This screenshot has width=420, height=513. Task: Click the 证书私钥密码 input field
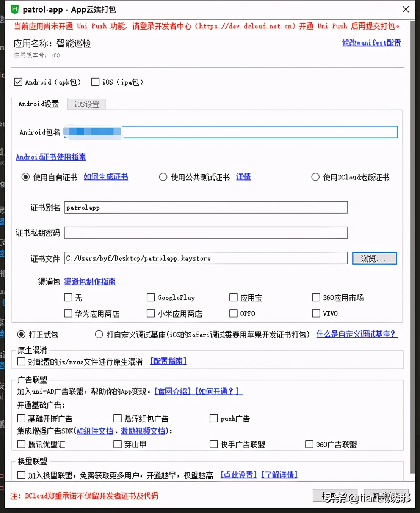pos(206,233)
